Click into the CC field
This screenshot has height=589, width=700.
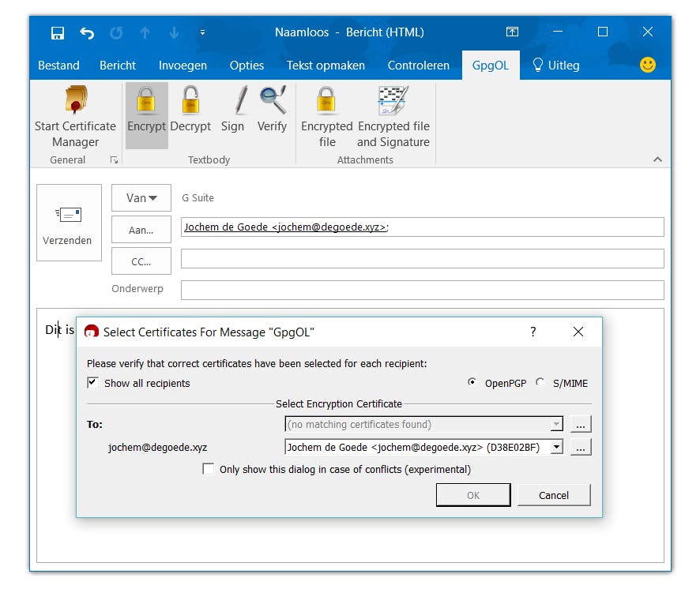tap(423, 259)
